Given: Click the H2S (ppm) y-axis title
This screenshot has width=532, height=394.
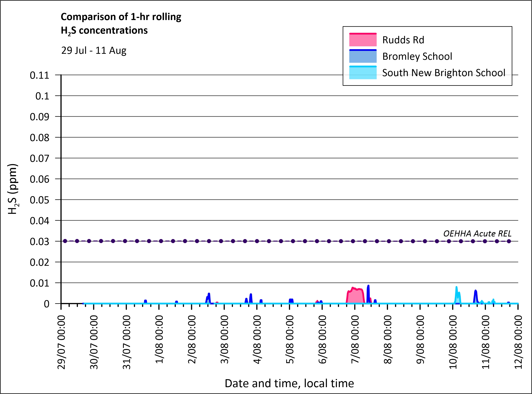Looking at the screenshot, I should 13,189.
